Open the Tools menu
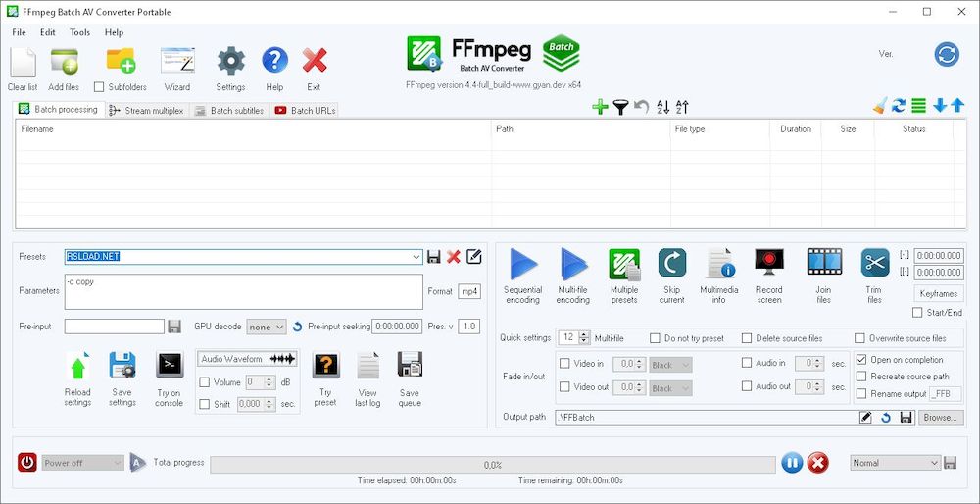Screen dimensions: 980x504 point(80,32)
